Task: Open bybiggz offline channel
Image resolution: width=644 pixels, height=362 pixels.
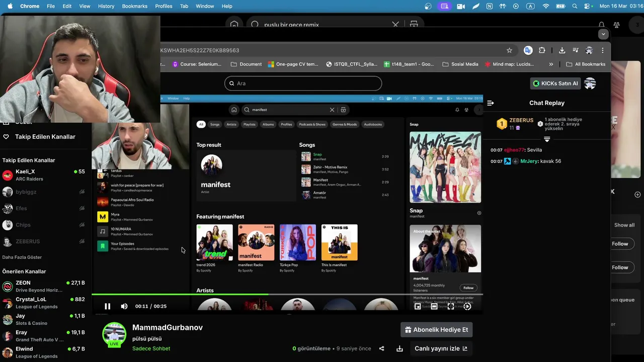Action: coord(44,192)
